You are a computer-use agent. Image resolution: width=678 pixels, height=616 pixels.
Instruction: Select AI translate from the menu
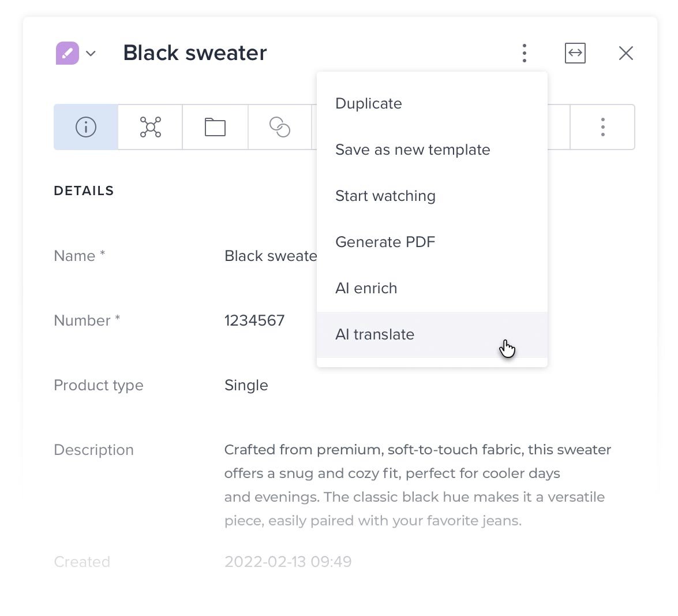coord(374,334)
